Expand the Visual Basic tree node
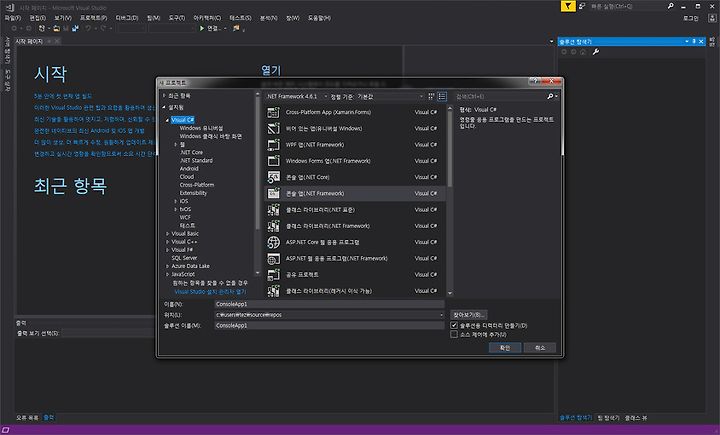720x435 pixels. [x=167, y=234]
